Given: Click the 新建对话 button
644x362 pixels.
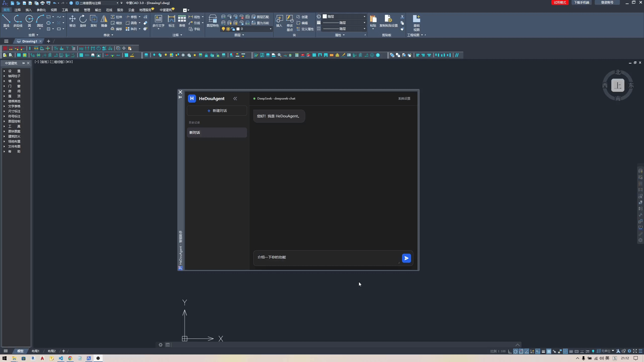Looking at the screenshot, I should coord(217,111).
